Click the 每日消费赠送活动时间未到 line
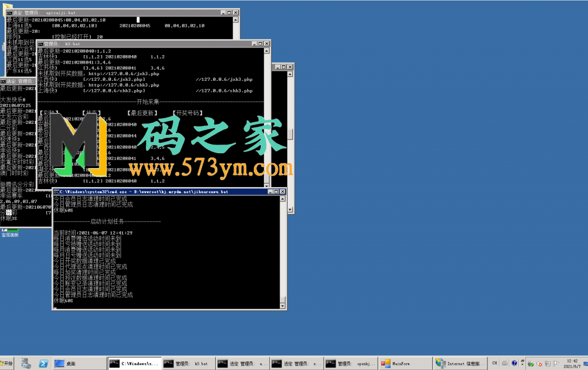Screen dimensions: 588x370 (87, 239)
